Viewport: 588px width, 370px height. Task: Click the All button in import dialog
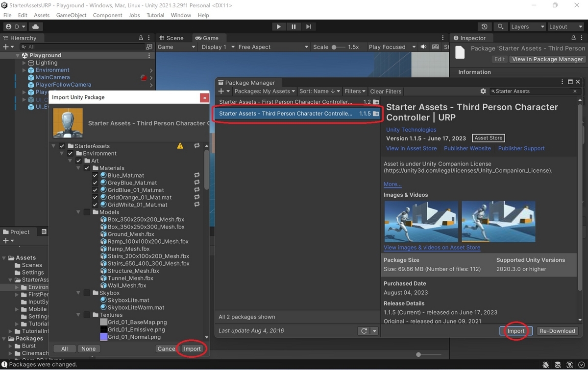tap(64, 349)
